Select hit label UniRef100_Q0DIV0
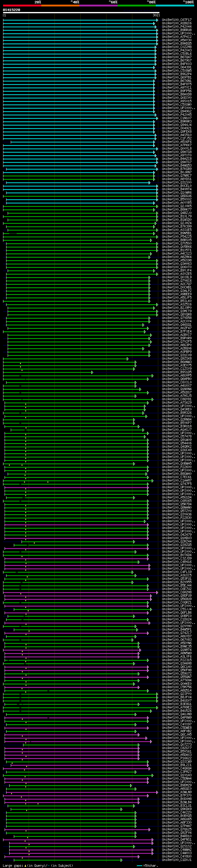The image size is (197, 868). click(177, 98)
